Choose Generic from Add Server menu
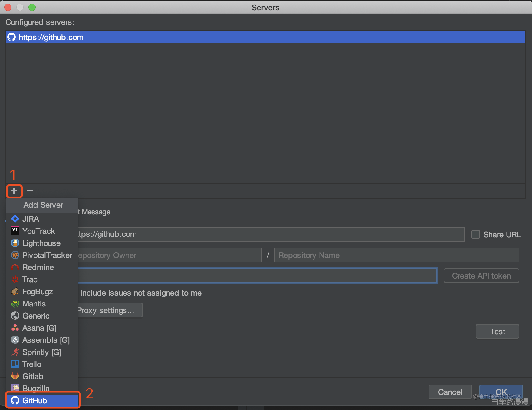Image resolution: width=532 pixels, height=410 pixels. (x=42, y=316)
